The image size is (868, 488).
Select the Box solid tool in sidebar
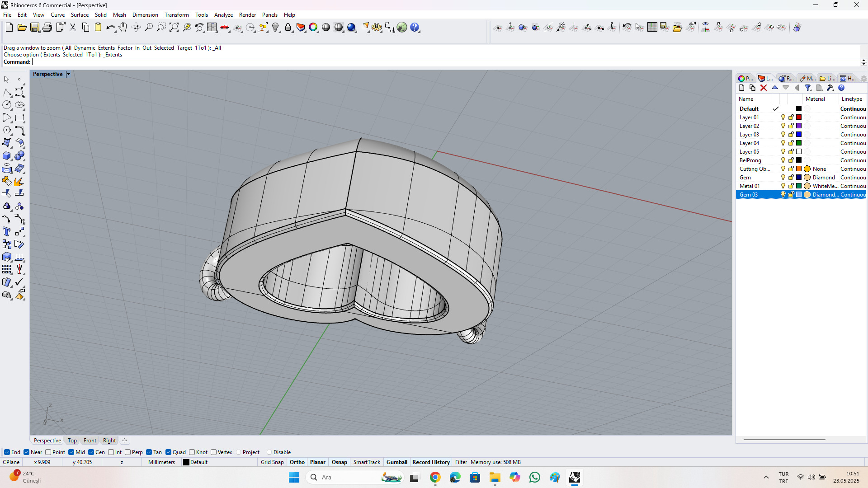7,156
